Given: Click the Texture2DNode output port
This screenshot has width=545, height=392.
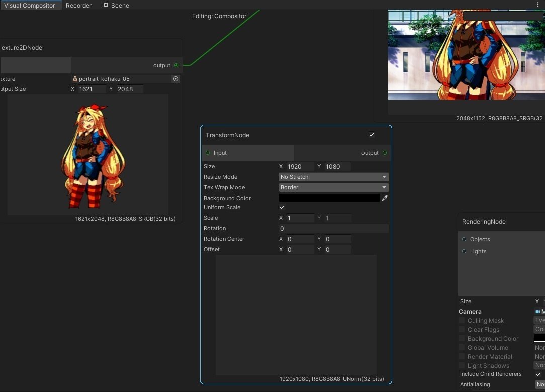Looking at the screenshot, I should (176, 65).
